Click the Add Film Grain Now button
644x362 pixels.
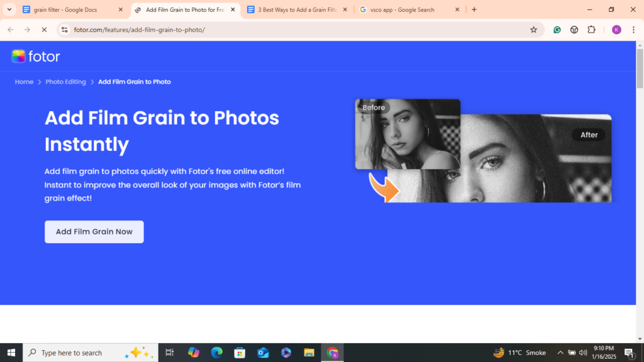click(x=94, y=231)
